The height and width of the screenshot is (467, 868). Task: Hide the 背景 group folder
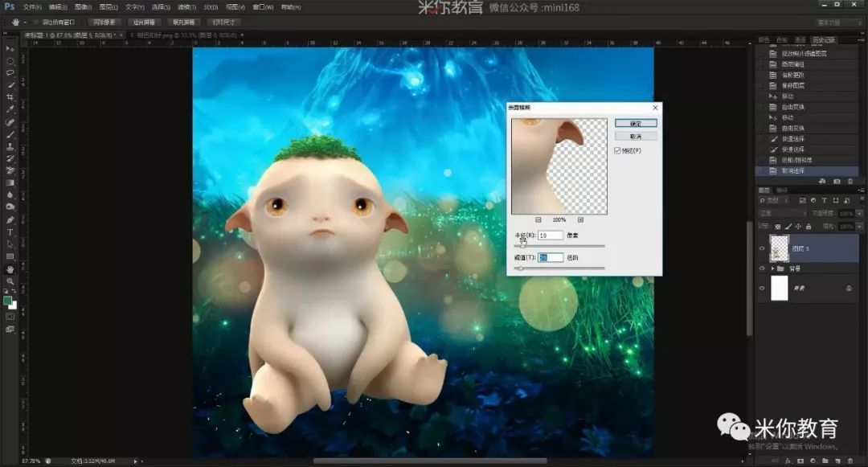tap(762, 268)
